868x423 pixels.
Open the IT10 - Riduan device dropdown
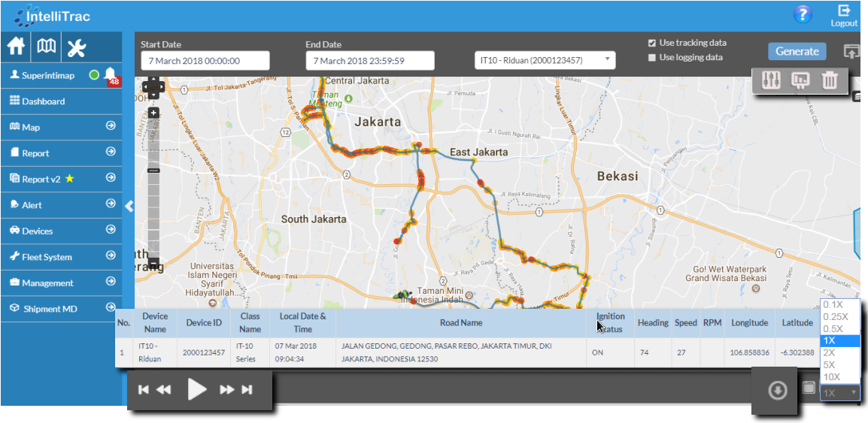pyautogui.click(x=545, y=60)
